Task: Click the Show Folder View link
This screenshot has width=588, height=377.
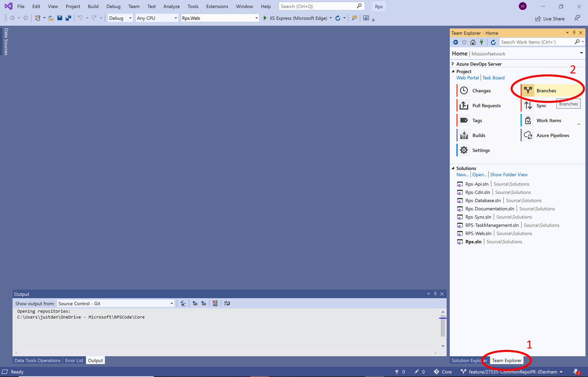Action: [509, 175]
